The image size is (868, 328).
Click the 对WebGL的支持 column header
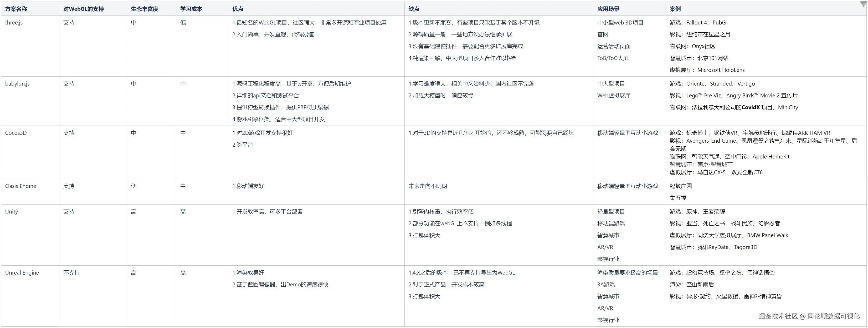click(x=84, y=9)
